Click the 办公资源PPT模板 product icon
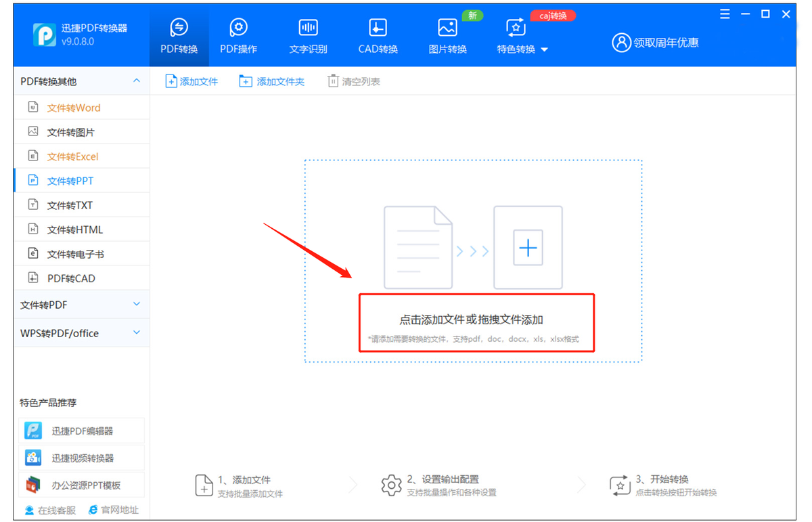This screenshot has height=522, width=812. point(33,485)
